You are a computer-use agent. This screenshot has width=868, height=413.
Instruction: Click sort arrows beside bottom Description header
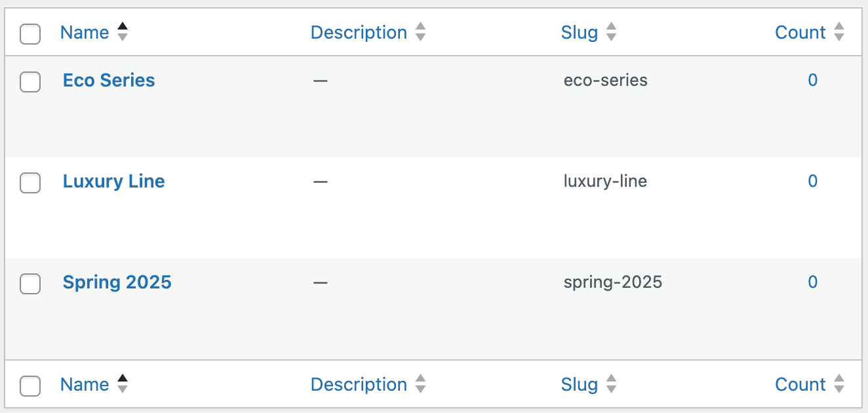pyautogui.click(x=421, y=384)
